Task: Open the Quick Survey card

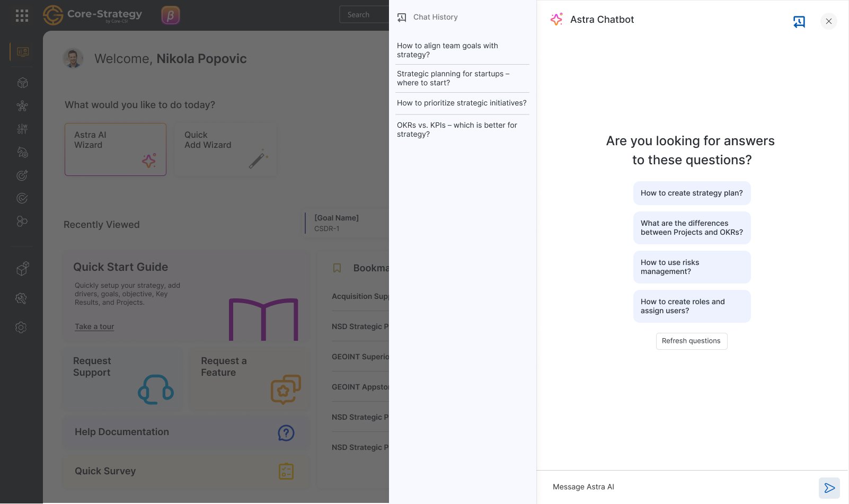Action: pyautogui.click(x=186, y=471)
